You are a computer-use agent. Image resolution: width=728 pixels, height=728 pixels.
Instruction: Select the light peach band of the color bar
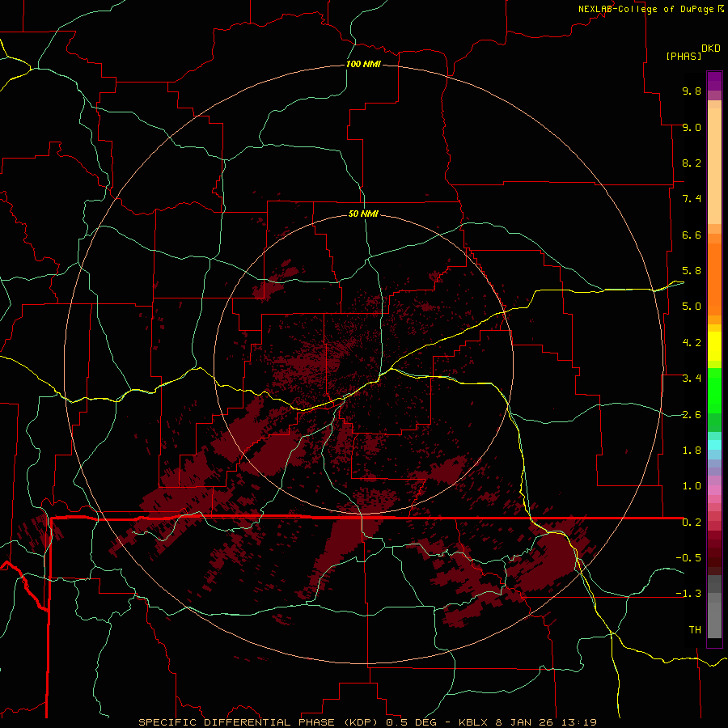tap(714, 166)
